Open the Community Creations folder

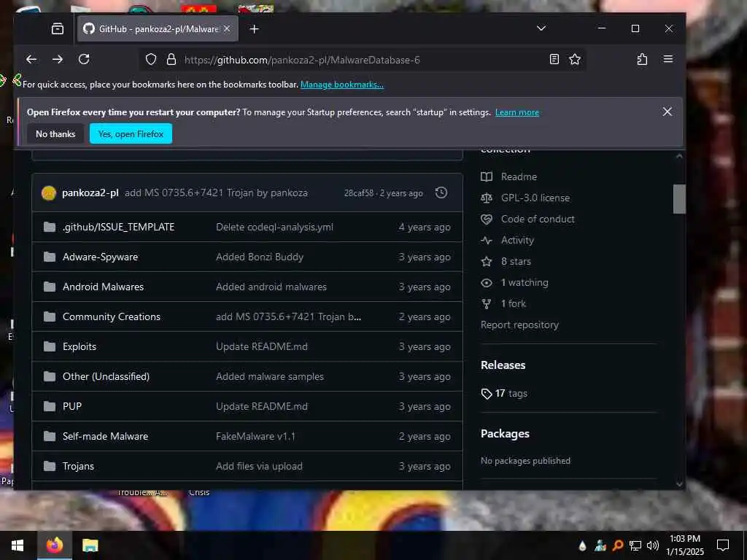coord(112,317)
